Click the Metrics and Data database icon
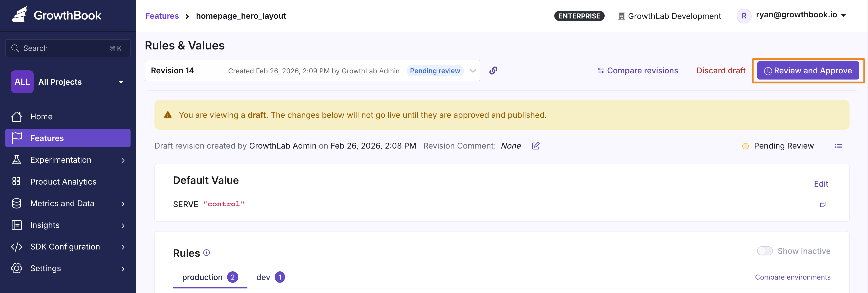868x293 pixels. click(16, 203)
